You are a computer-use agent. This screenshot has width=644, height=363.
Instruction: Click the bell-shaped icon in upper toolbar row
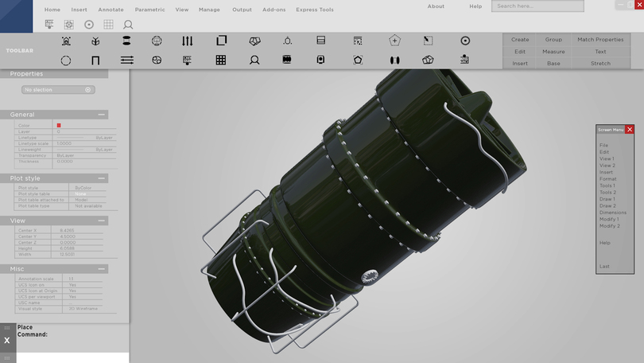287,41
